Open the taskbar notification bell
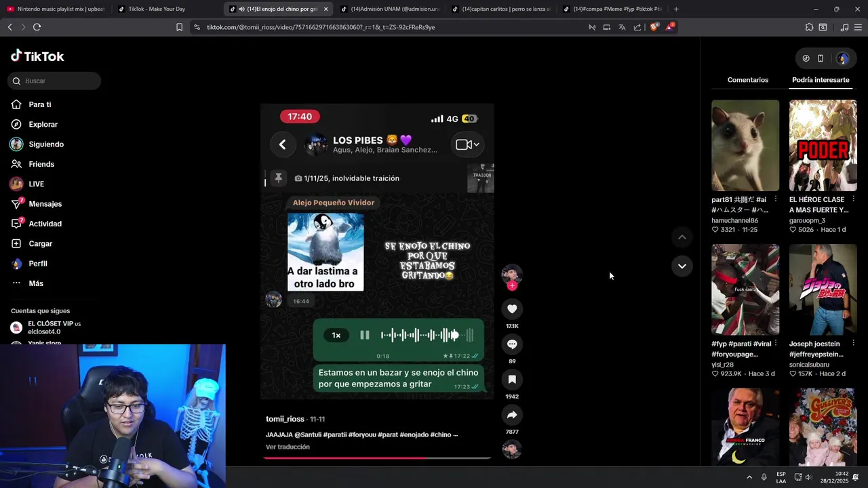868x488 pixels. pyautogui.click(x=856, y=477)
